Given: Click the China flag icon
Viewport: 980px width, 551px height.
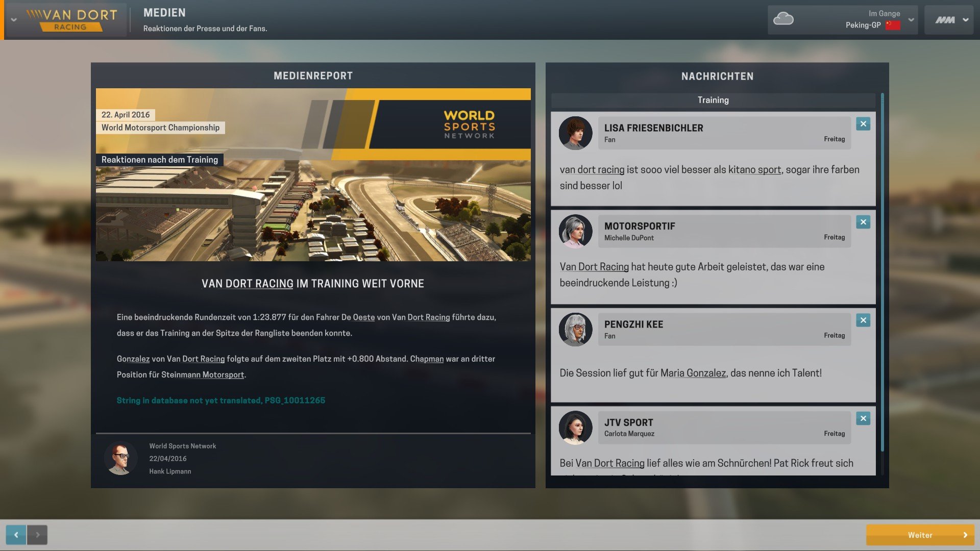Looking at the screenshot, I should pyautogui.click(x=893, y=26).
